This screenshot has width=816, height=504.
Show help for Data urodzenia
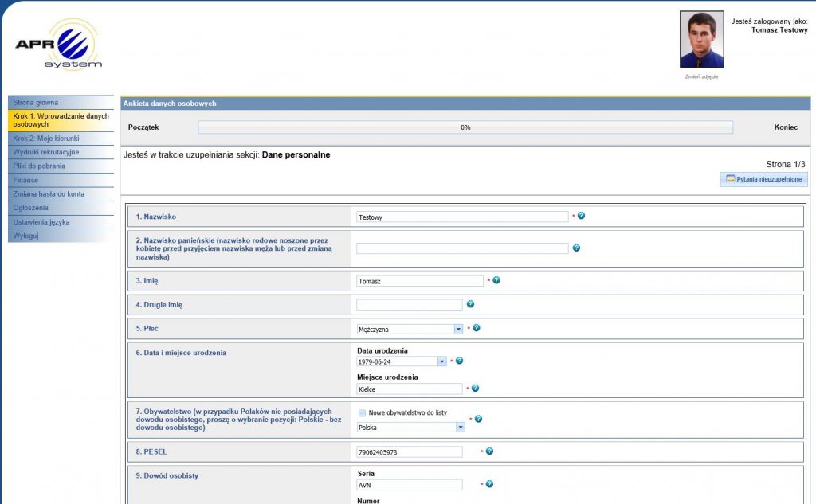pyautogui.click(x=460, y=361)
